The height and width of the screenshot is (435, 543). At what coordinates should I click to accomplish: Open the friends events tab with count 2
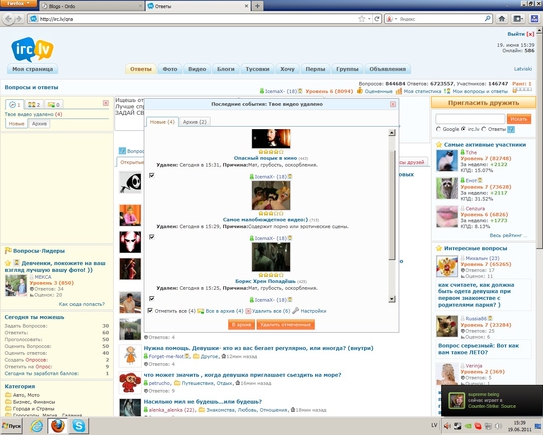(x=34, y=104)
